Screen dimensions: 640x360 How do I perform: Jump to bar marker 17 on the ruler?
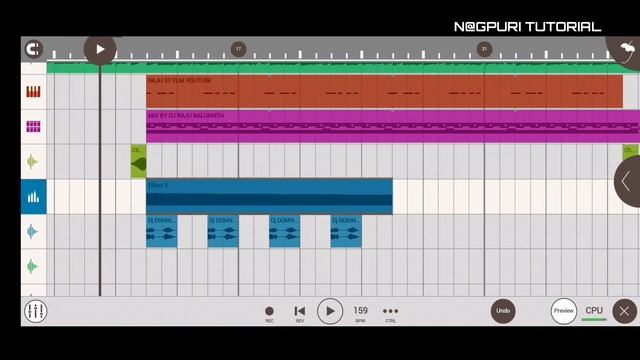point(238,49)
